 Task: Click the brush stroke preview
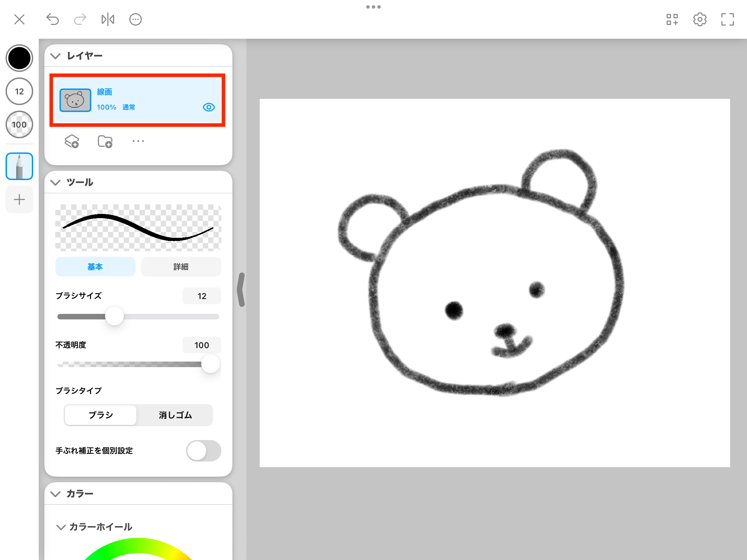138,227
